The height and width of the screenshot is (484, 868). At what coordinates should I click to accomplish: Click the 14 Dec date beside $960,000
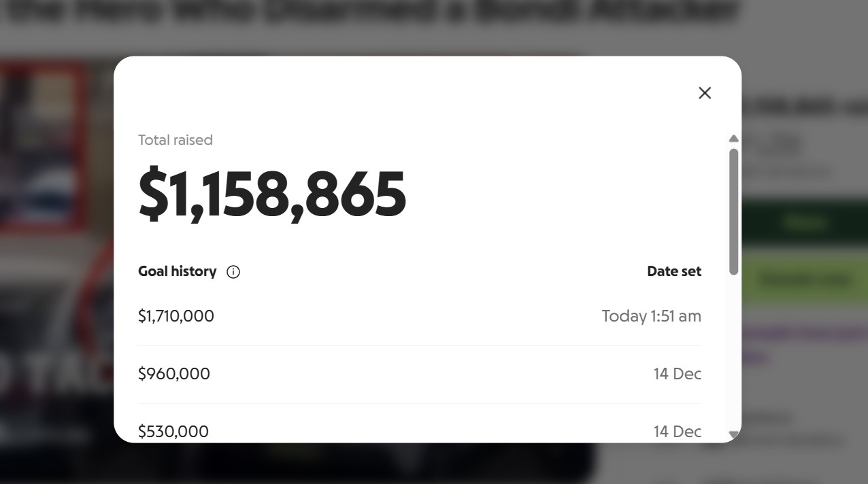tap(677, 374)
